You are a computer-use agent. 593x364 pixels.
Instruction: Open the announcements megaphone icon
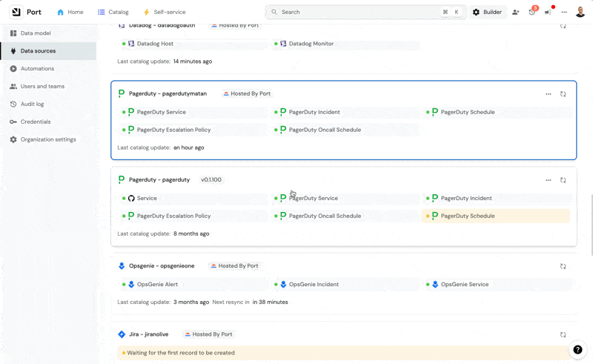tap(548, 12)
